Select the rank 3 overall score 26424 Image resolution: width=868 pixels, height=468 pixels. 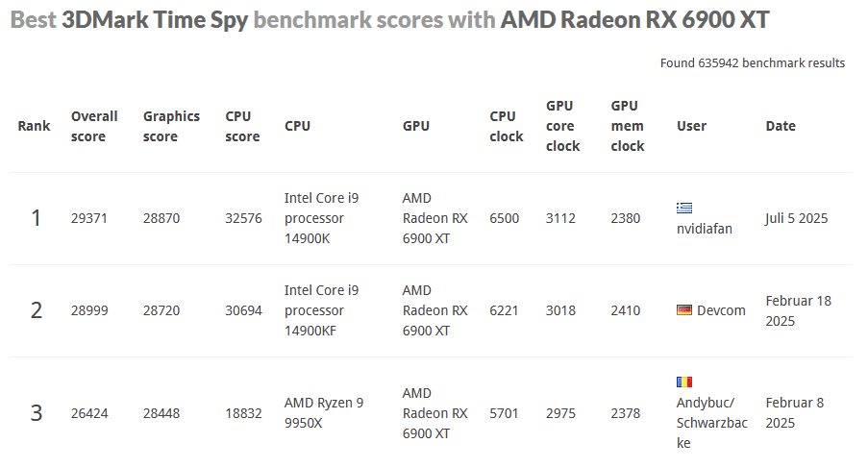tap(89, 413)
